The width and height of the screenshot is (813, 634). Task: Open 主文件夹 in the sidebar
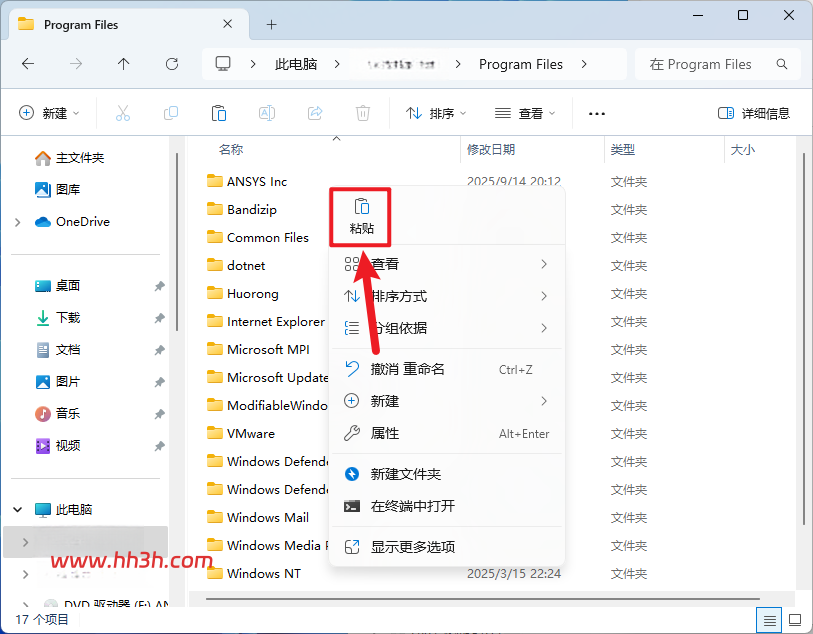pyautogui.click(x=69, y=158)
